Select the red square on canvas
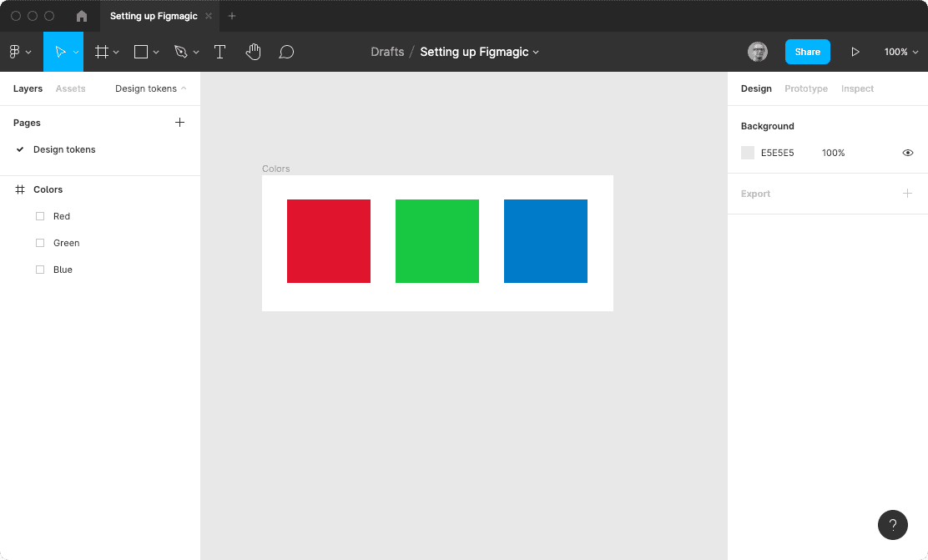The height and width of the screenshot is (560, 928). tap(329, 241)
